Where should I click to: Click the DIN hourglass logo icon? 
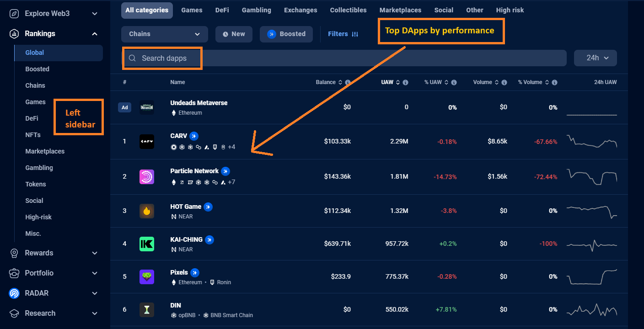click(x=147, y=310)
